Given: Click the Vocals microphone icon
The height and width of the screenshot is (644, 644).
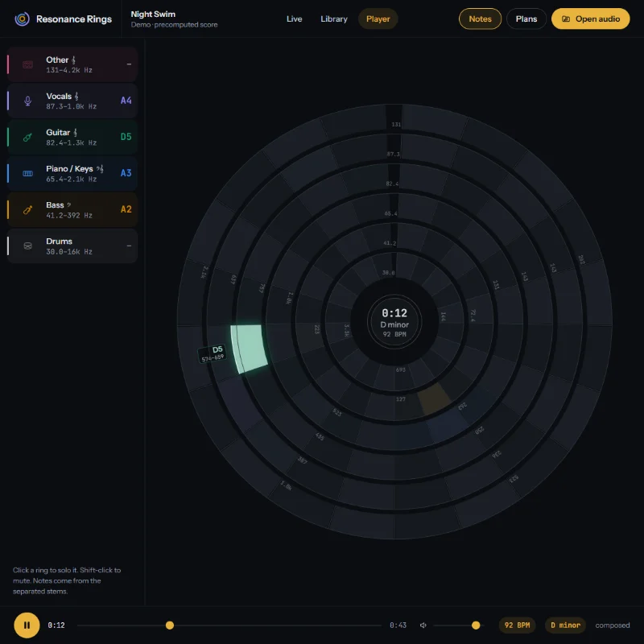Looking at the screenshot, I should click(27, 101).
